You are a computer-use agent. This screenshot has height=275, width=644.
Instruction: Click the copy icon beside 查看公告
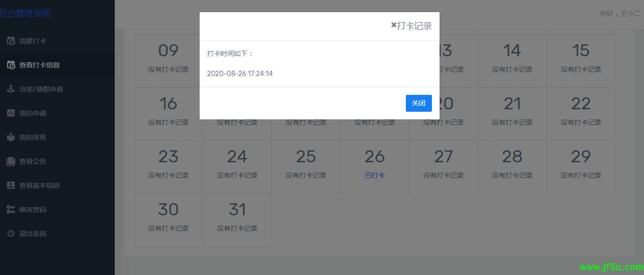[x=11, y=161]
